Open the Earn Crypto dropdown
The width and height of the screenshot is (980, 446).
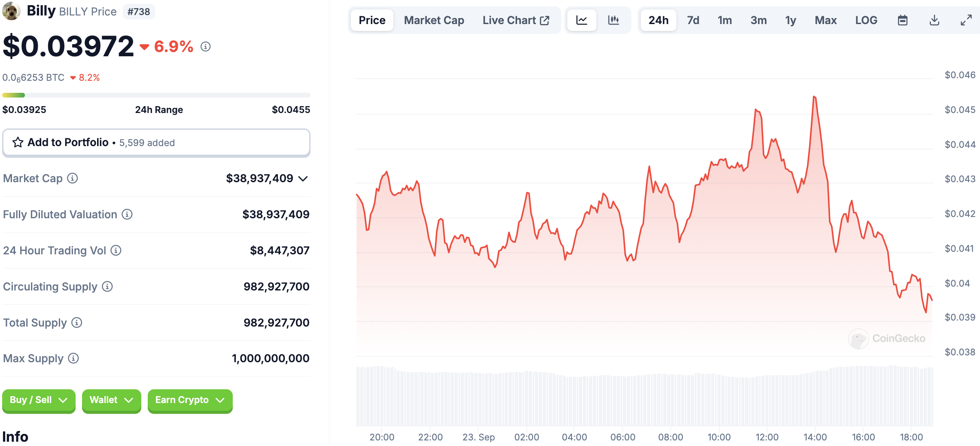(x=190, y=400)
